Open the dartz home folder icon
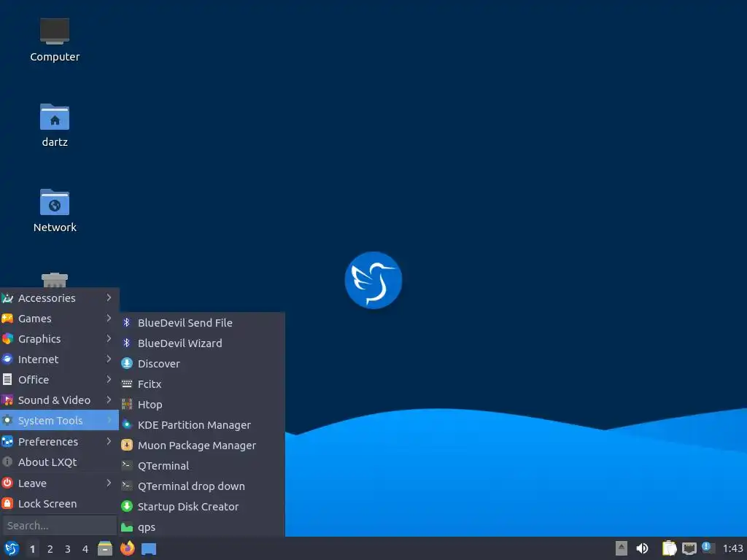 tap(54, 125)
